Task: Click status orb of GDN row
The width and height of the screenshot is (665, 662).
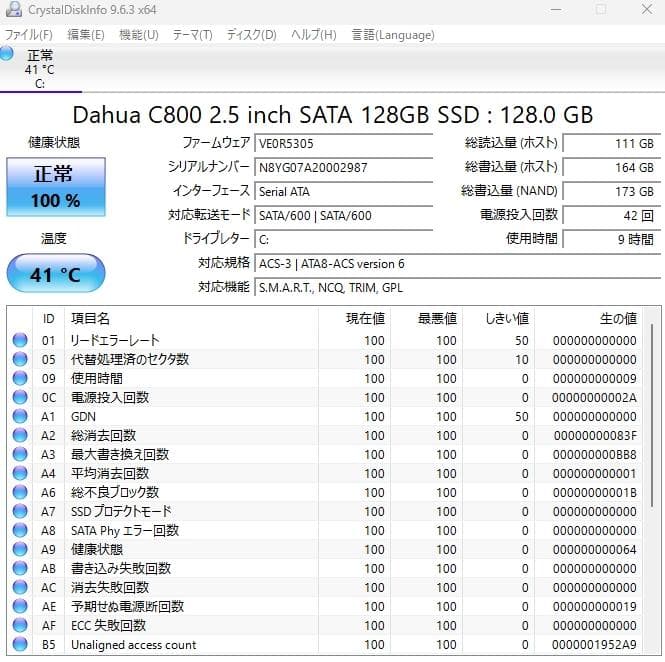Action: (x=20, y=416)
